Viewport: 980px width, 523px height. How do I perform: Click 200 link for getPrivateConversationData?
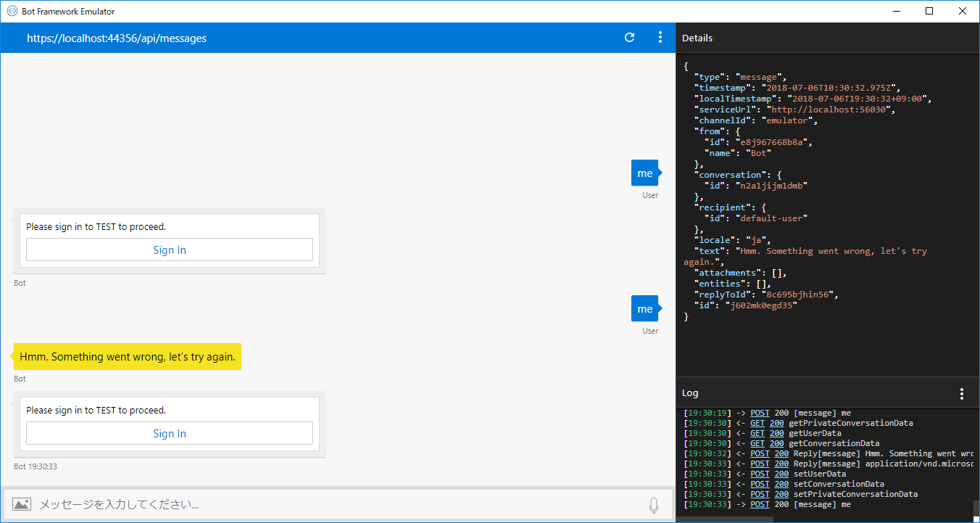click(776, 423)
